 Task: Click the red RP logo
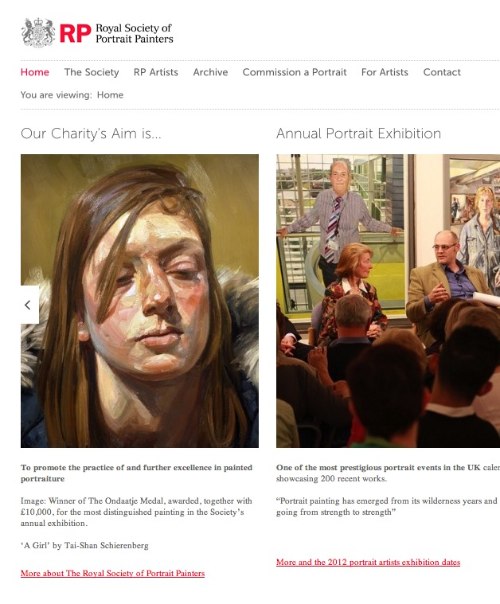(x=76, y=34)
